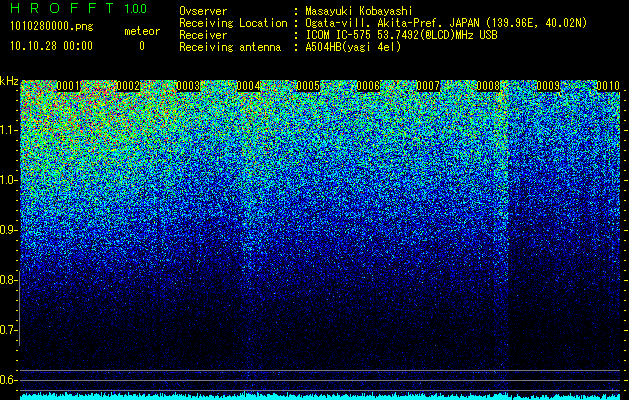
Task: Click the meteor count value 0
Action: [142, 46]
